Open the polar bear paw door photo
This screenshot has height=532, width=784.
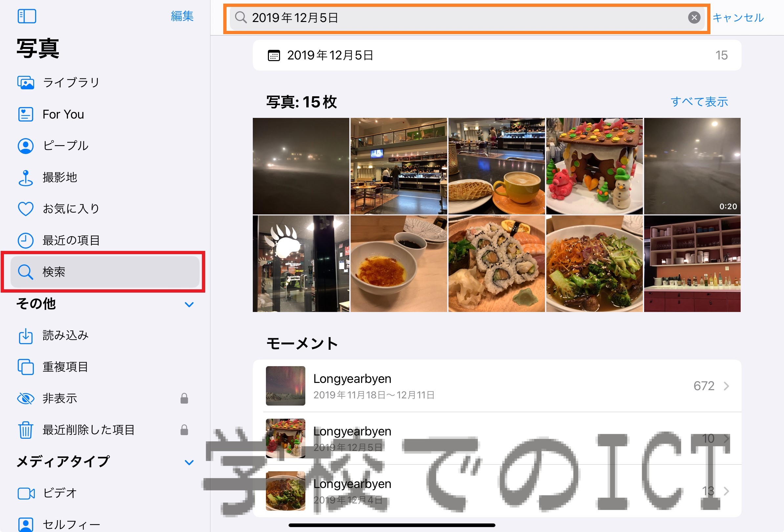[301, 264]
